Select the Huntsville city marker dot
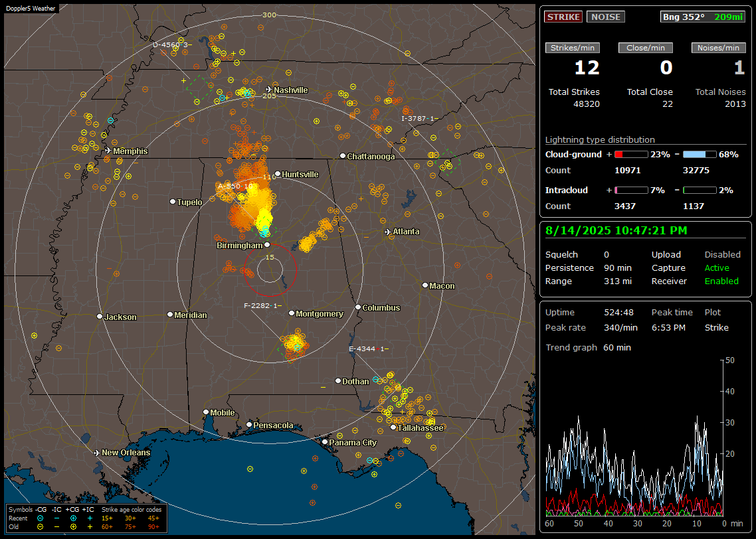 tap(278, 175)
